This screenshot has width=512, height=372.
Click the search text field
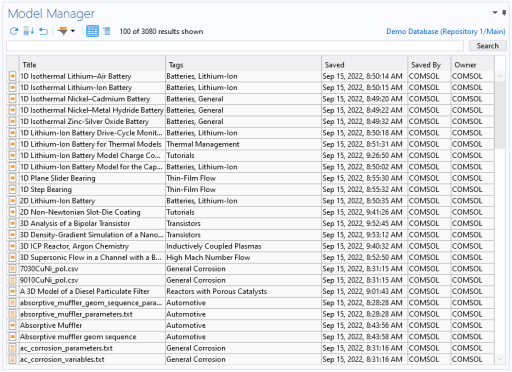tap(235, 46)
